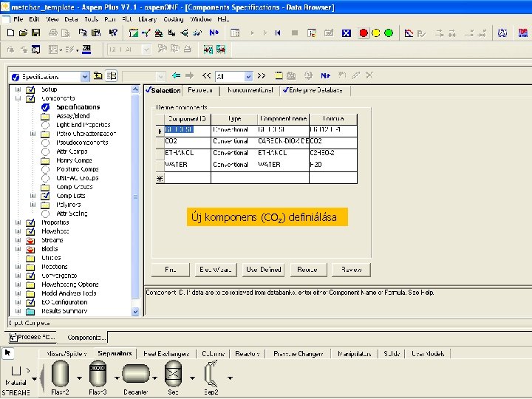The image size is (532, 399).
Task: Switch to the Heat Exchangers tab
Action: tap(166, 354)
